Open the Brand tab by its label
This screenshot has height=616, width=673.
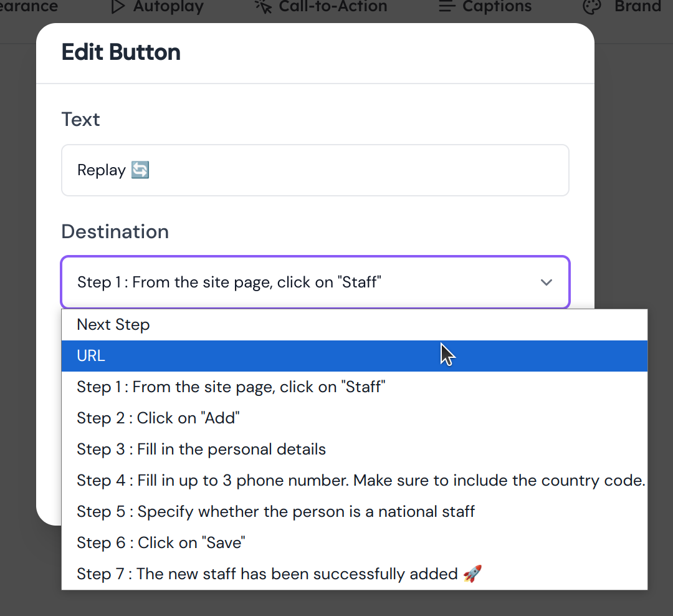(x=637, y=7)
